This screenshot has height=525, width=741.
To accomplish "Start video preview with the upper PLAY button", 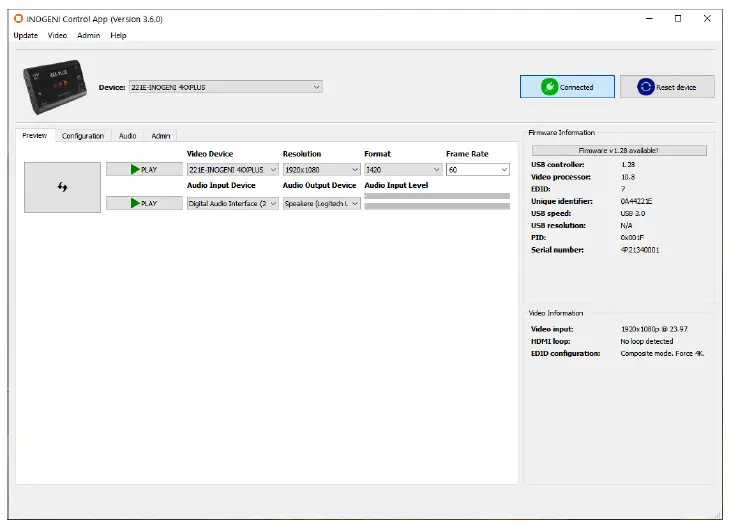I will click(x=144, y=170).
